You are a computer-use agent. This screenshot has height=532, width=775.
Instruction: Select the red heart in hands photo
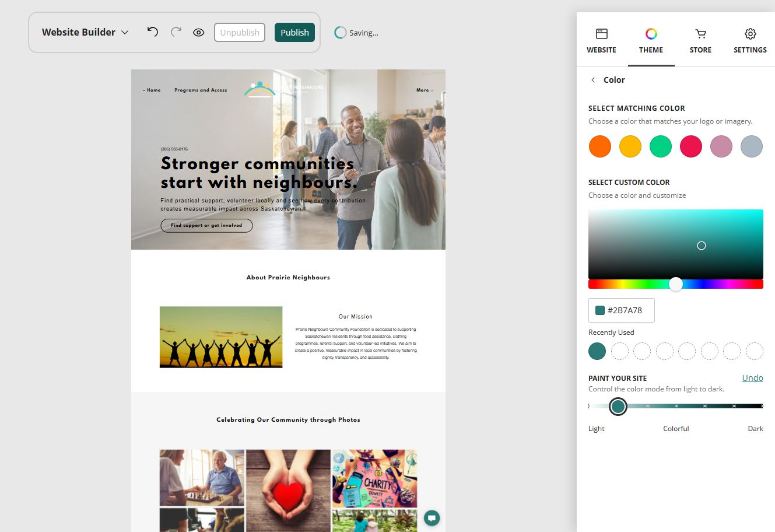(x=288, y=490)
